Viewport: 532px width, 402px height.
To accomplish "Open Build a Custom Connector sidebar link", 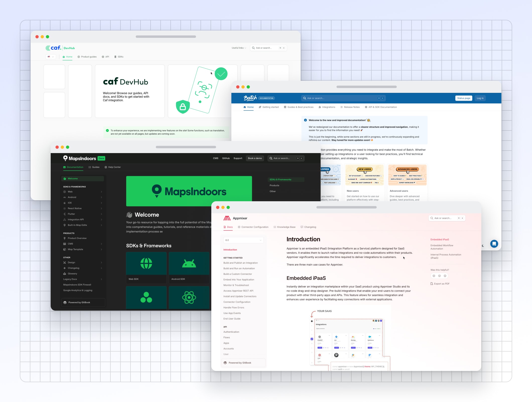I will point(237,274).
